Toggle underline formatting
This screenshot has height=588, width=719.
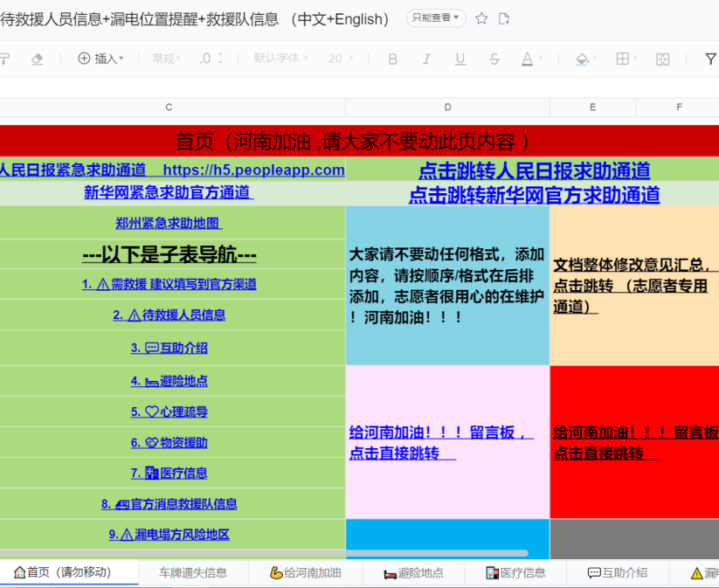[x=460, y=59]
